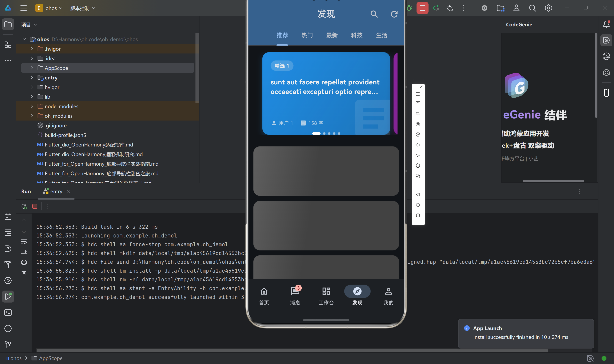Image resolution: width=614 pixels, height=364 pixels.
Task: Open the Terminal tool window icon
Action: click(8, 313)
